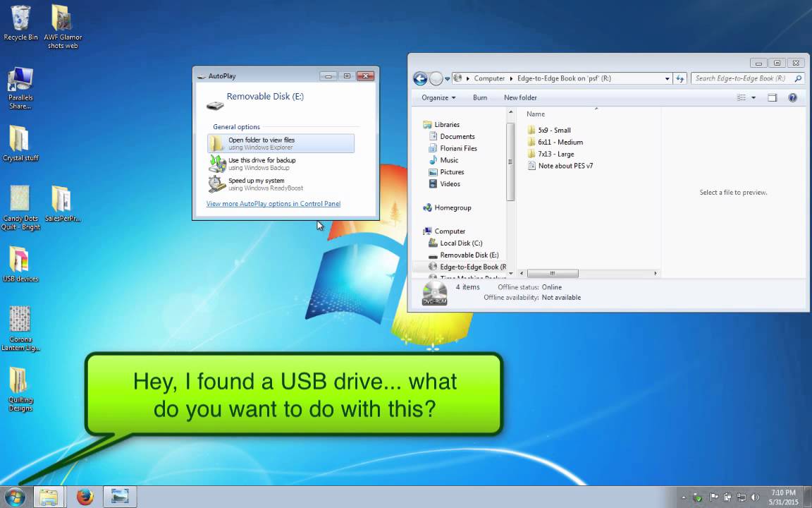
Task: Select the Note about PES v7 file
Action: point(560,166)
